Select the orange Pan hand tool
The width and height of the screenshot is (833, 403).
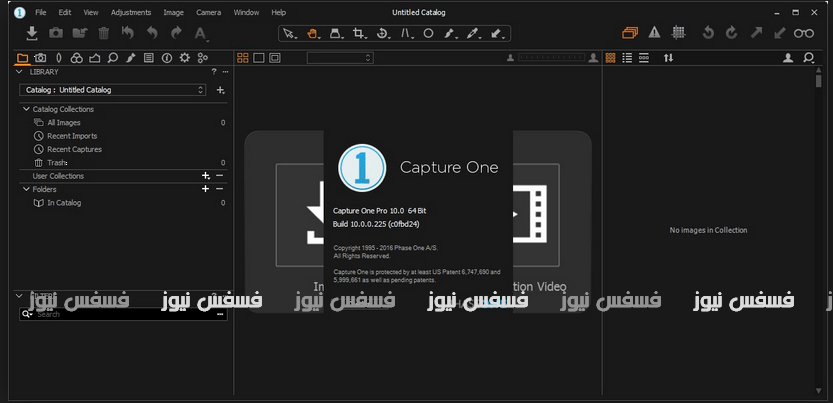[x=312, y=33]
